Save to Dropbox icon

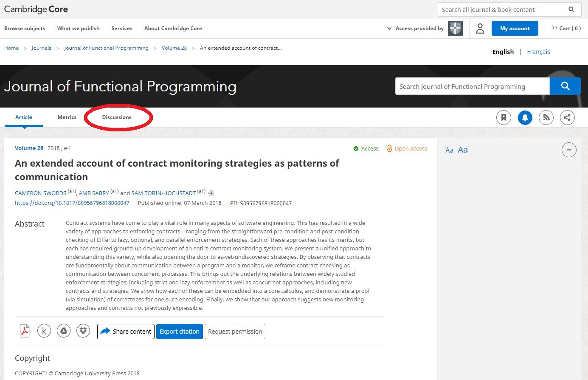[x=83, y=331]
